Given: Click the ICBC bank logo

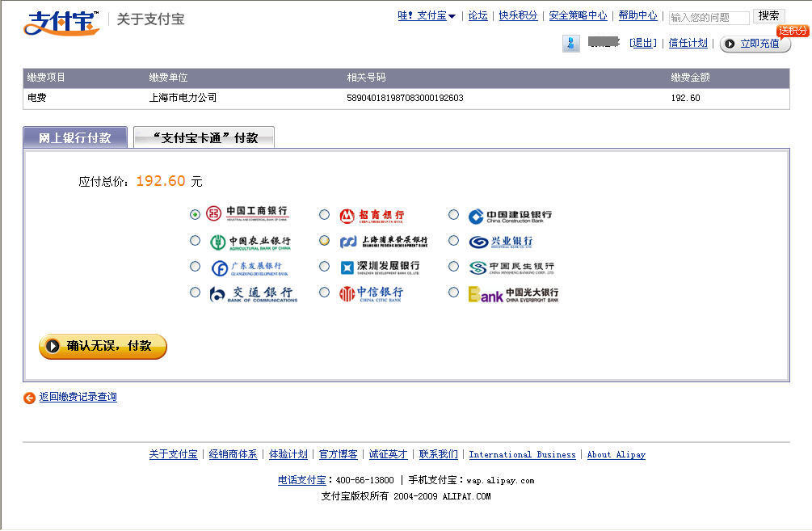Looking at the screenshot, I should 247,213.
